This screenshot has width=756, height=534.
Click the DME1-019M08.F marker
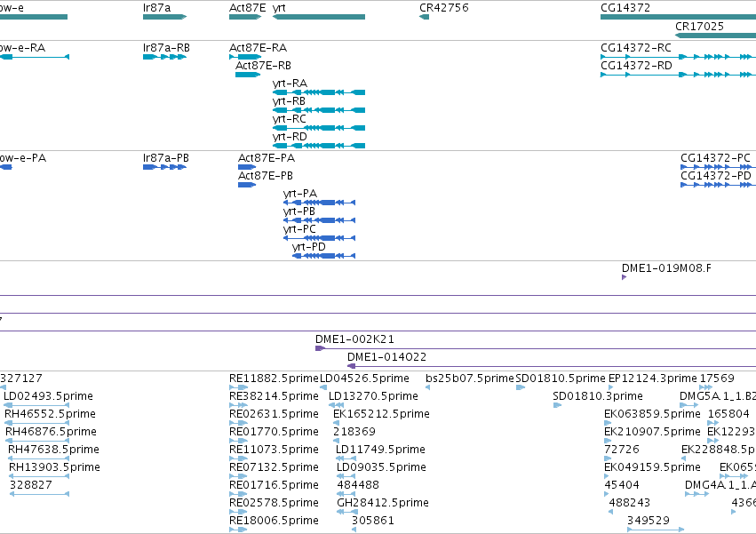(624, 277)
